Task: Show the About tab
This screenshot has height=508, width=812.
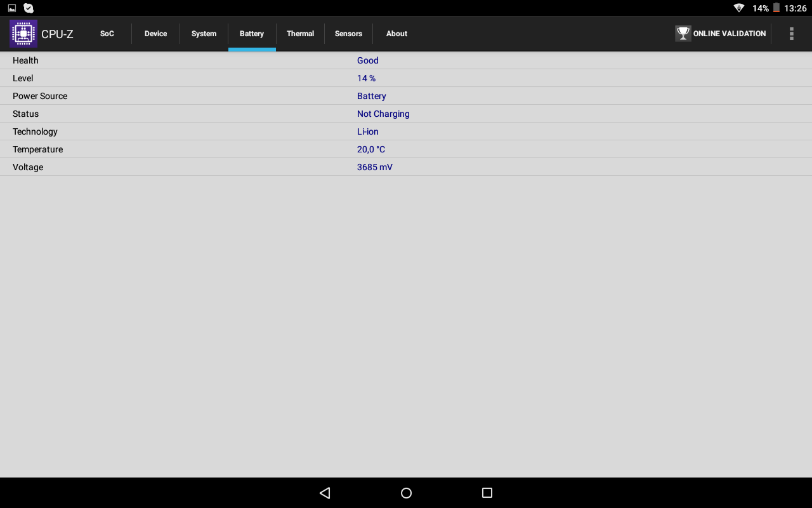Action: click(396, 34)
